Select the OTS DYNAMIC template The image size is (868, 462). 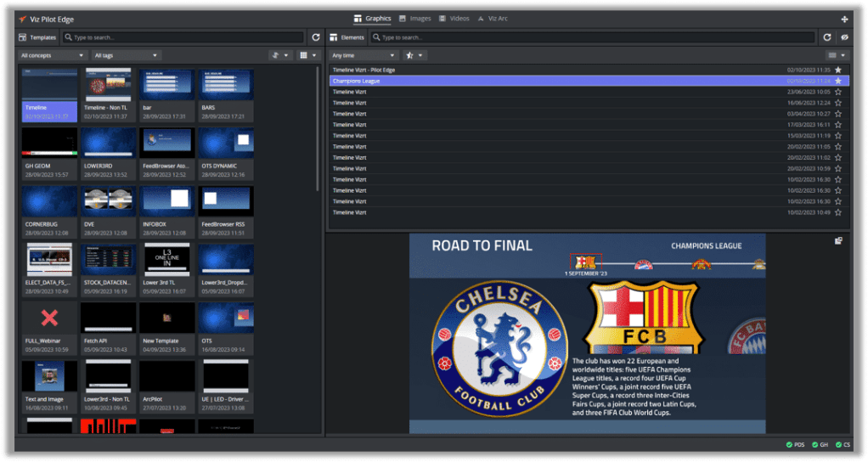pos(226,153)
